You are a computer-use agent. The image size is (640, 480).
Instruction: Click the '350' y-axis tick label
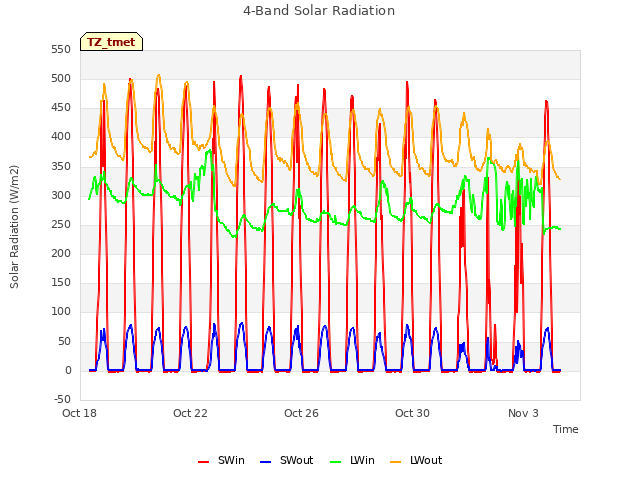61,167
